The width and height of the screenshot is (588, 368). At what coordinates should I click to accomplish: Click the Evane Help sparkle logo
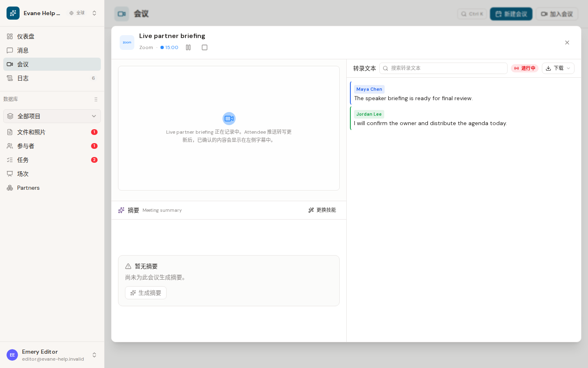[x=13, y=13]
